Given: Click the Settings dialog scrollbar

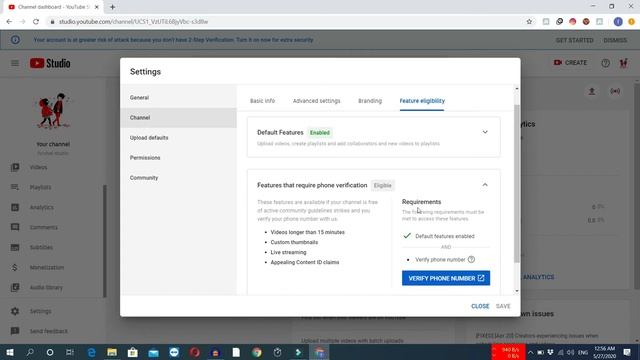Looking at the screenshot, I should [x=517, y=183].
